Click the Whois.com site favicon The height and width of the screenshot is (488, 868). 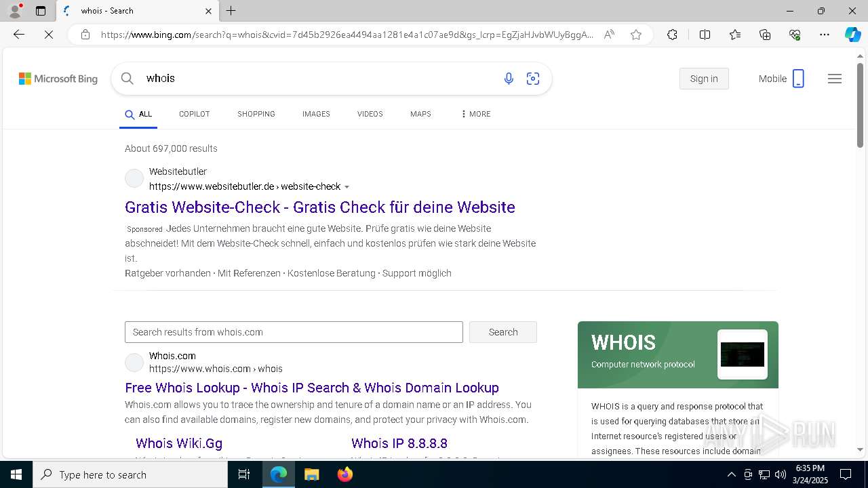(134, 363)
